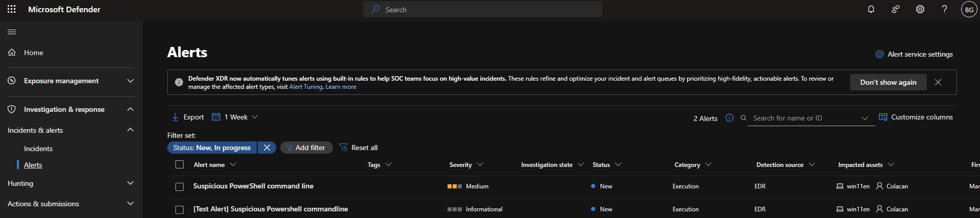Open the app launcher grid icon
980x218 pixels.
pyautogui.click(x=11, y=9)
